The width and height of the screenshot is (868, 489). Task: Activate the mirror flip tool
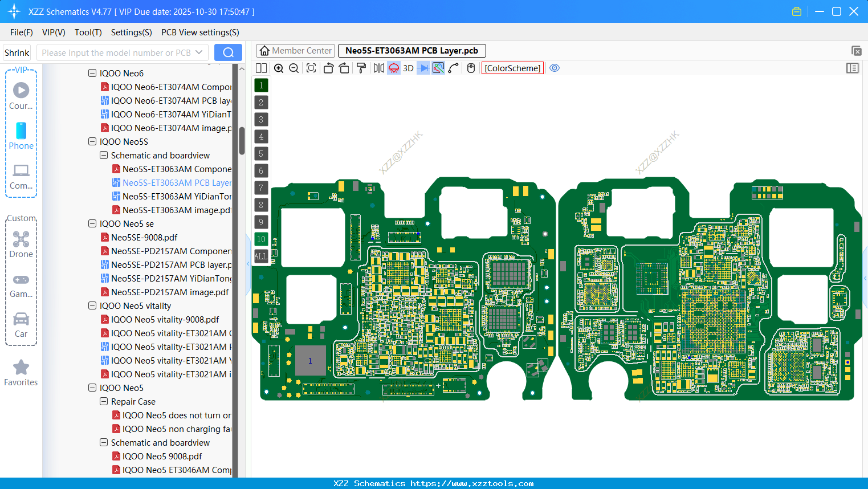pyautogui.click(x=379, y=68)
